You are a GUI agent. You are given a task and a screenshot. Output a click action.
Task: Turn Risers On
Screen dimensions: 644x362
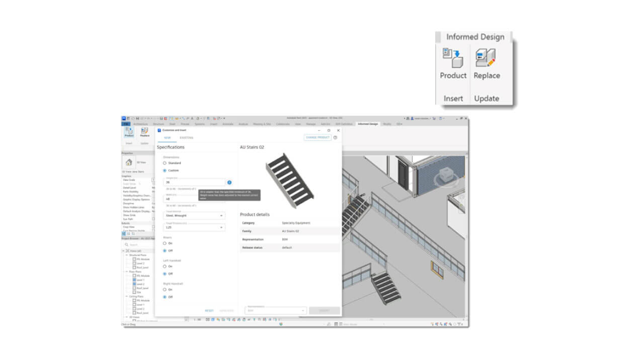click(165, 243)
